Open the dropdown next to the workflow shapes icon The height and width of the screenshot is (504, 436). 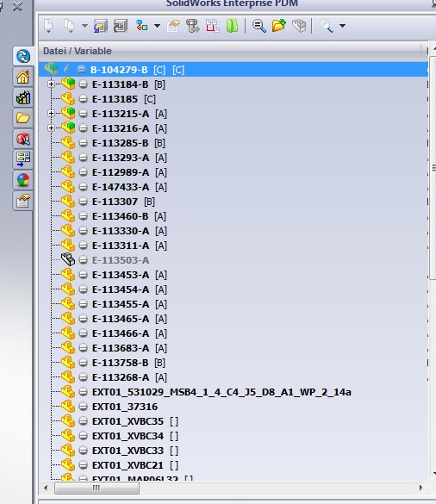(157, 26)
